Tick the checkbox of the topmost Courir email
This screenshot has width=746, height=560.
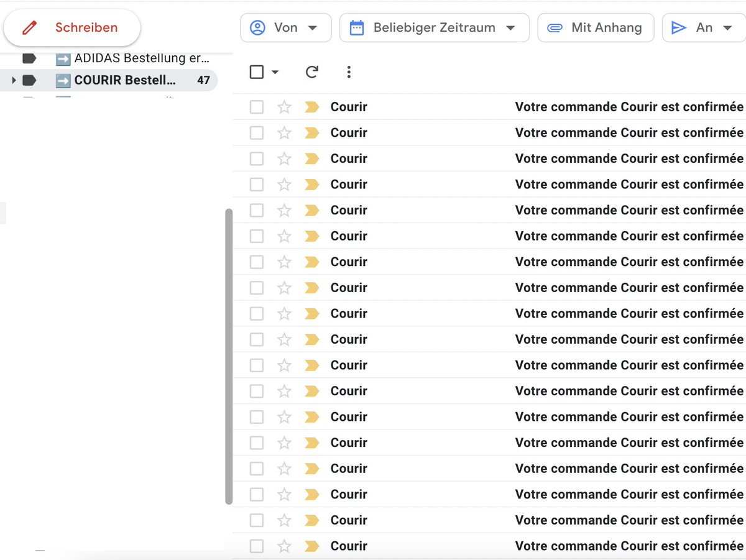tap(257, 107)
